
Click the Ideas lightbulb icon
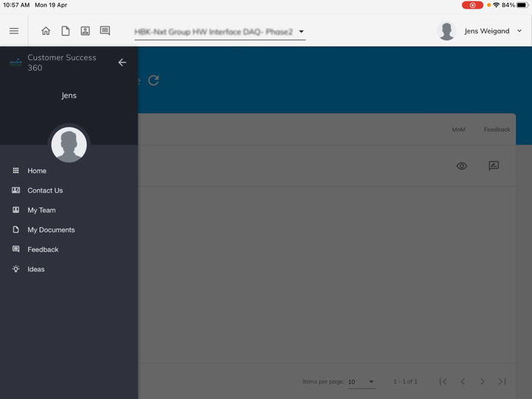pos(16,269)
